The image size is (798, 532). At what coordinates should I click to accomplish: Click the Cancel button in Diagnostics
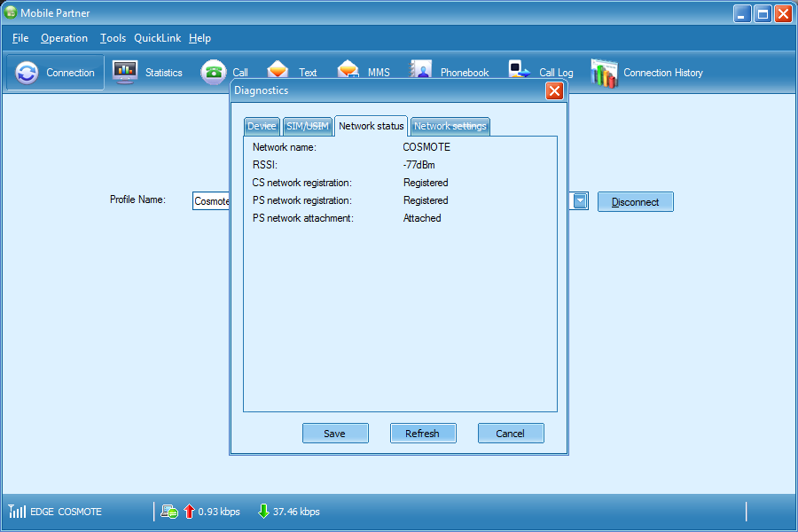(511, 434)
